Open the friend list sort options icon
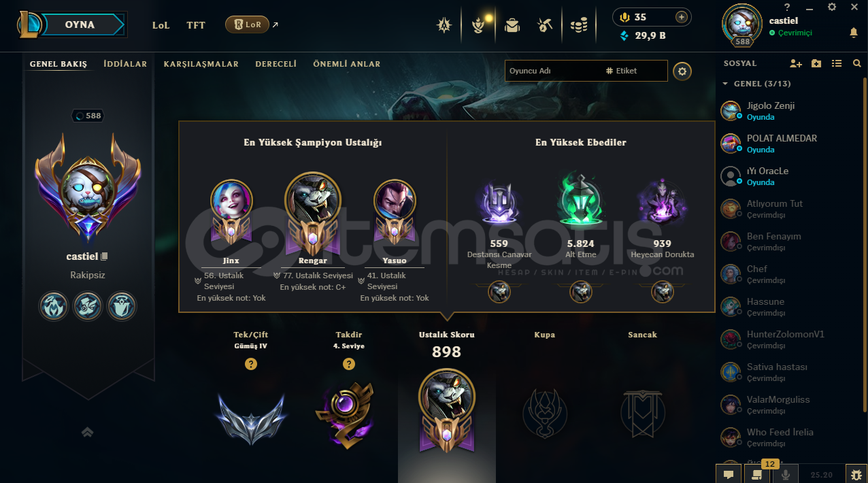868x483 pixels. [x=837, y=63]
